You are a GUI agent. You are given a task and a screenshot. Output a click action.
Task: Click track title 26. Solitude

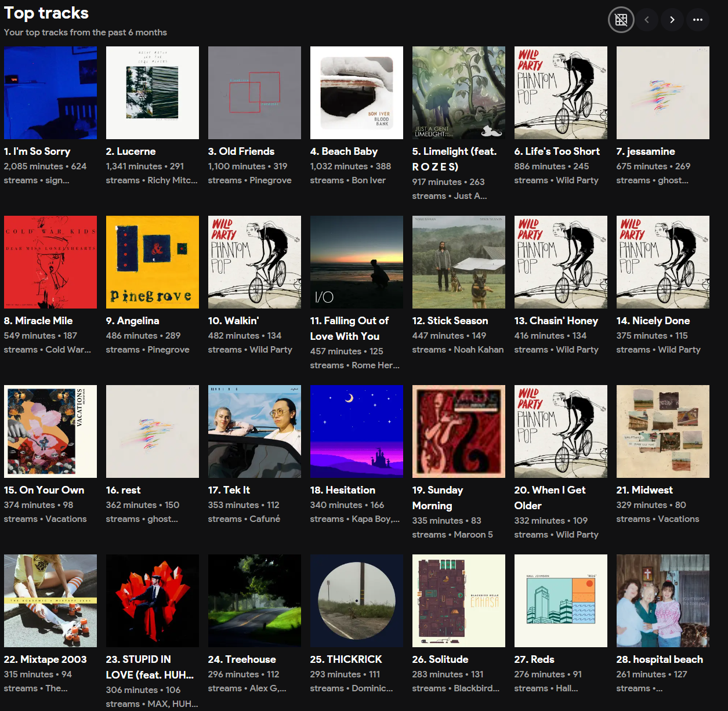pos(440,659)
